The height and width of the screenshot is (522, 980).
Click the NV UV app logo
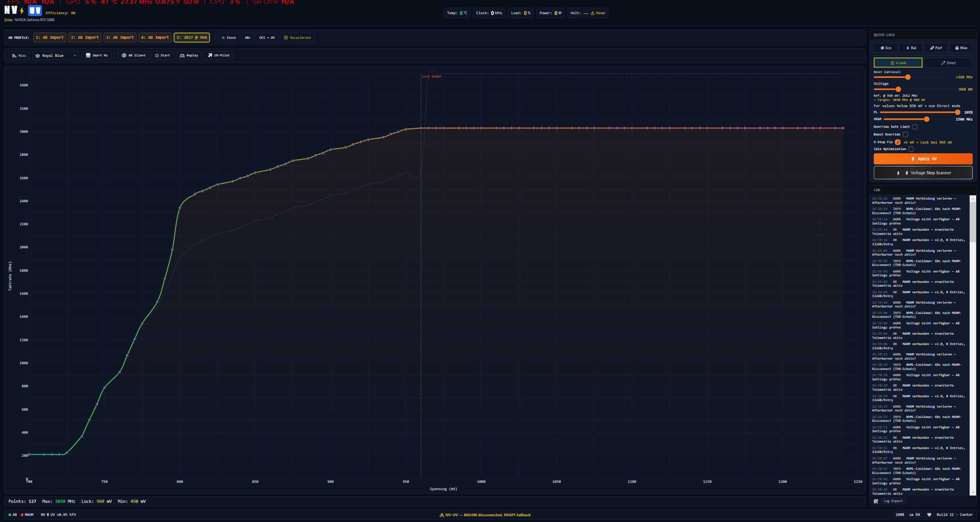(23, 10)
